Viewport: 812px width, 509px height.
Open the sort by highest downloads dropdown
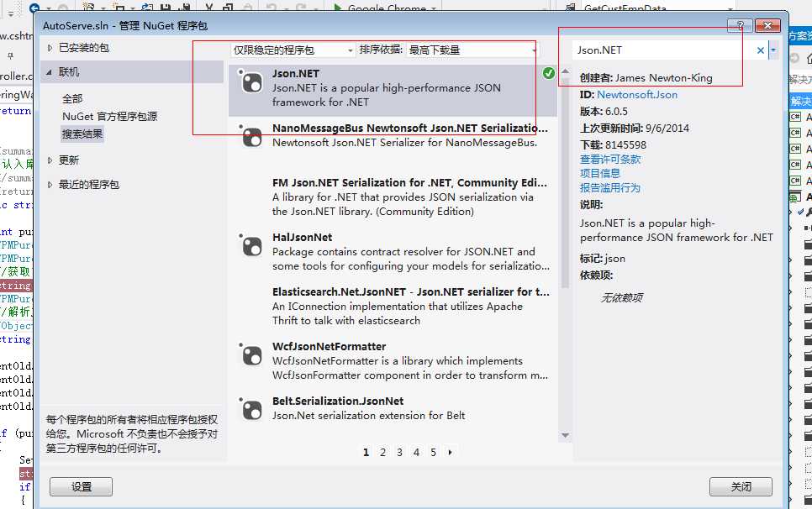point(472,50)
